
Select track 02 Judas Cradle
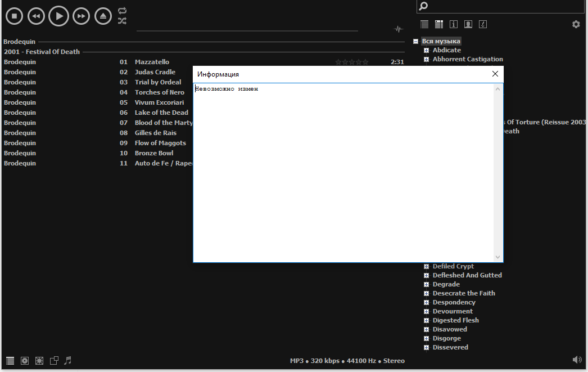155,72
